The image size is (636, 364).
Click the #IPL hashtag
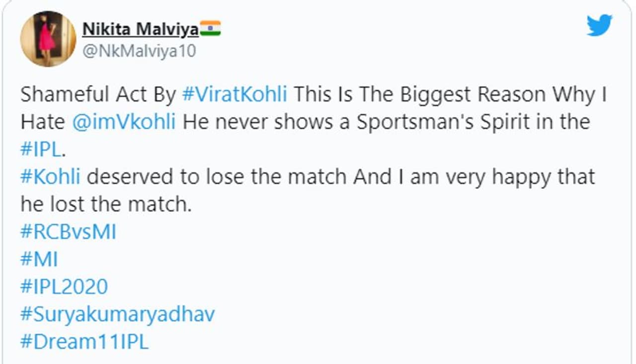click(40, 150)
